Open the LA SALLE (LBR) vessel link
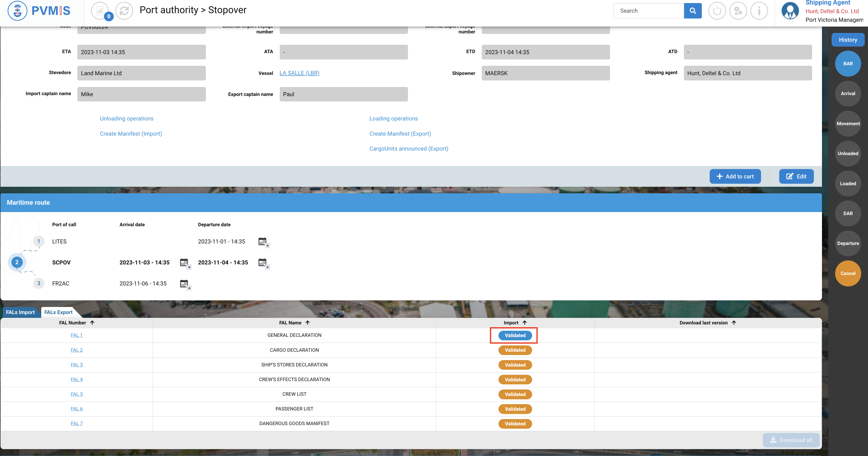 (299, 73)
